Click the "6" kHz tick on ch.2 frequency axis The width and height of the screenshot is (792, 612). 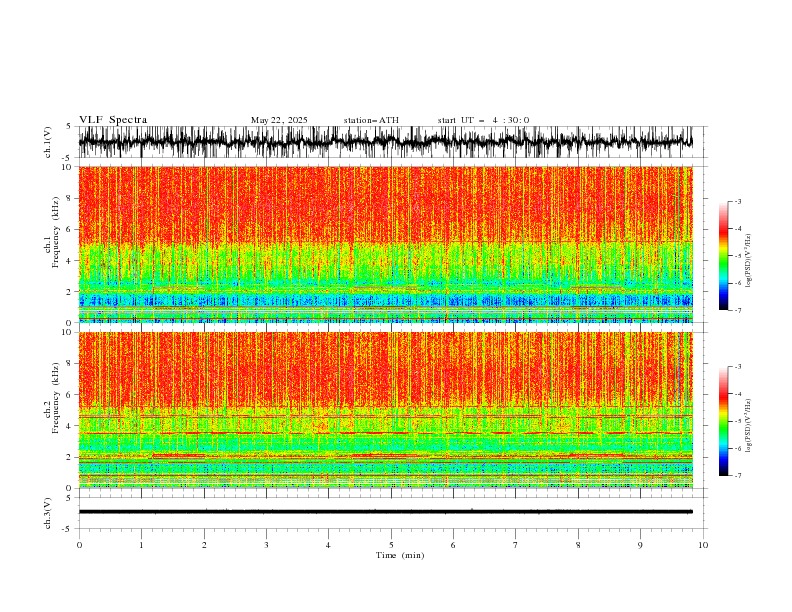pyautogui.click(x=71, y=395)
